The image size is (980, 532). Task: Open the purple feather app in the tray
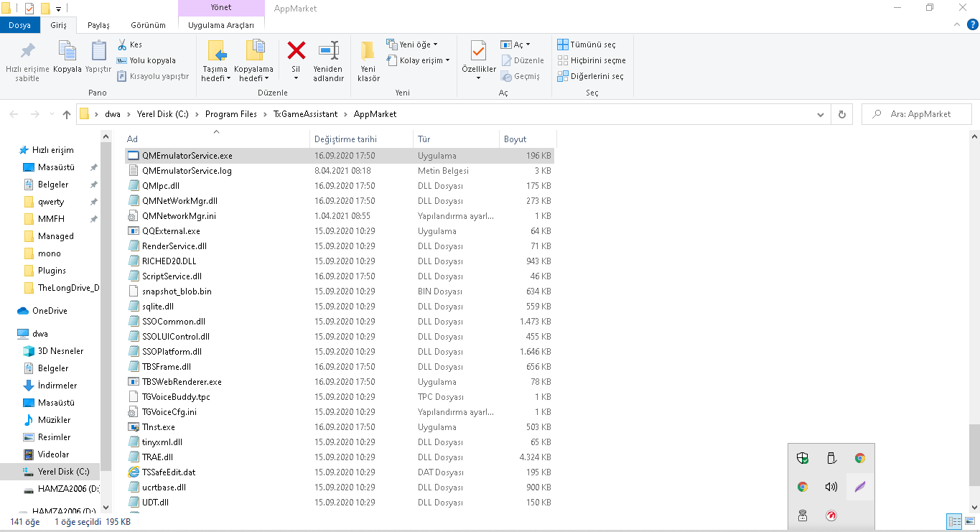pos(860,487)
